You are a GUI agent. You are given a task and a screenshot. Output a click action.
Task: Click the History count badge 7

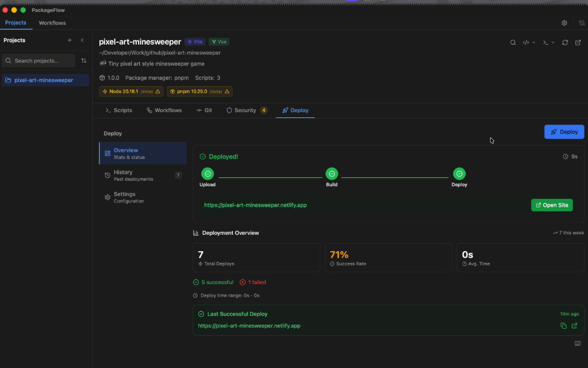[x=178, y=175]
